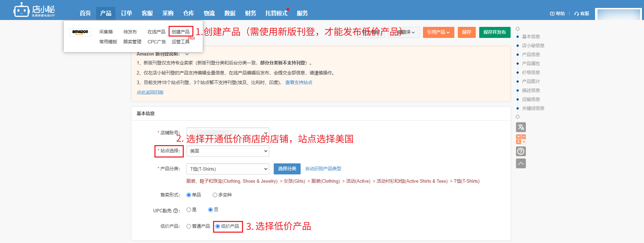Image resolution: width=644 pixels, height=243 pixels.
Task: Jump to 产品属性 in the section index
Action: [531, 63]
